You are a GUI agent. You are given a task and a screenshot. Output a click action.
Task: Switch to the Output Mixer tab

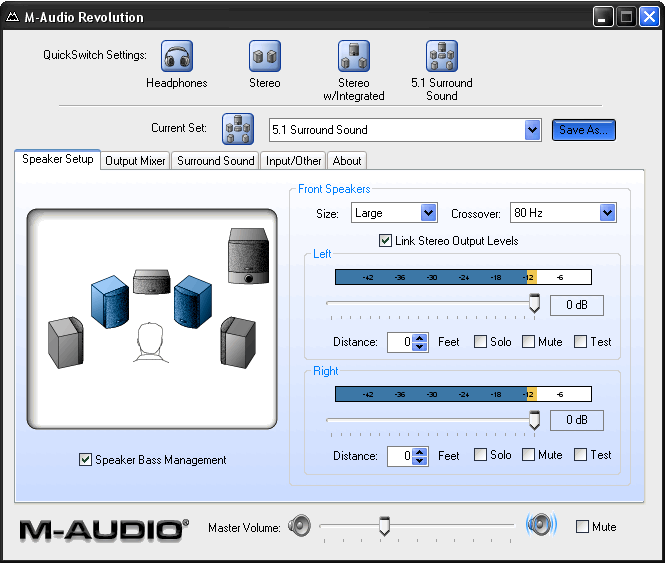(135, 161)
